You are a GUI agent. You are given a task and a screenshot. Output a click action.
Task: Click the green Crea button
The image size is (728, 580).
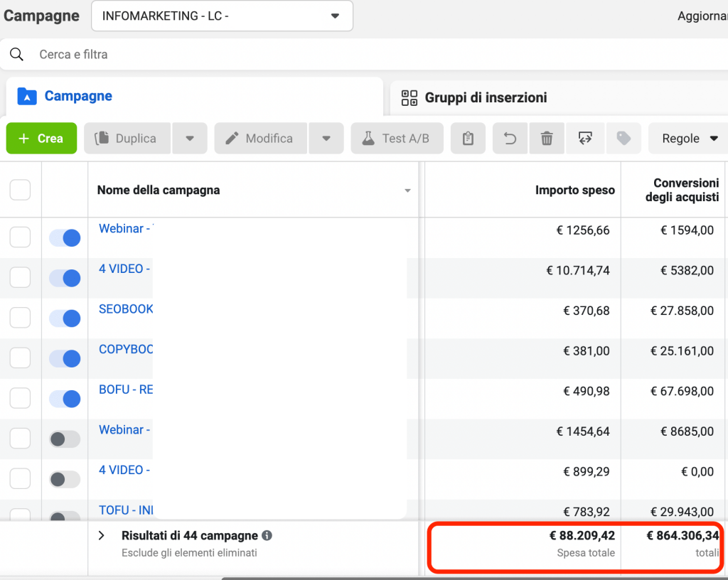tap(41, 139)
